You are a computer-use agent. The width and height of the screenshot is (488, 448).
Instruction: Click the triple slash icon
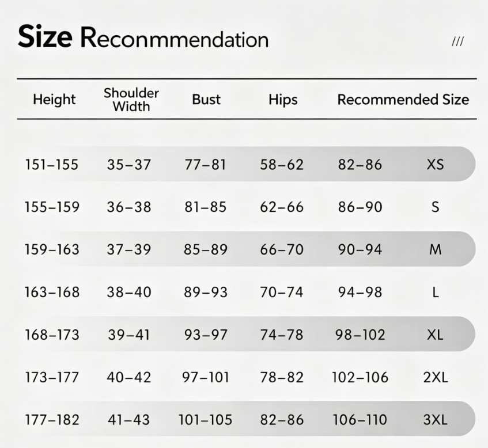457,41
